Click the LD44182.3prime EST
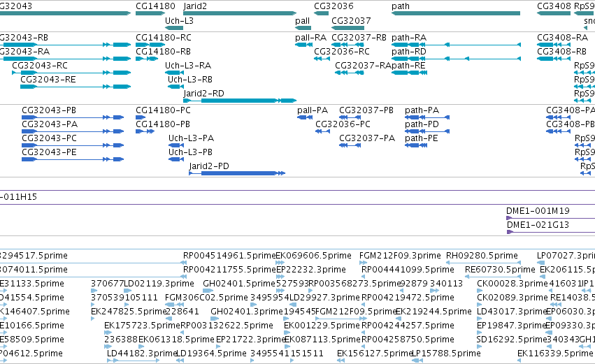Image resolution: width=595 pixels, height=364 pixels. click(x=143, y=354)
